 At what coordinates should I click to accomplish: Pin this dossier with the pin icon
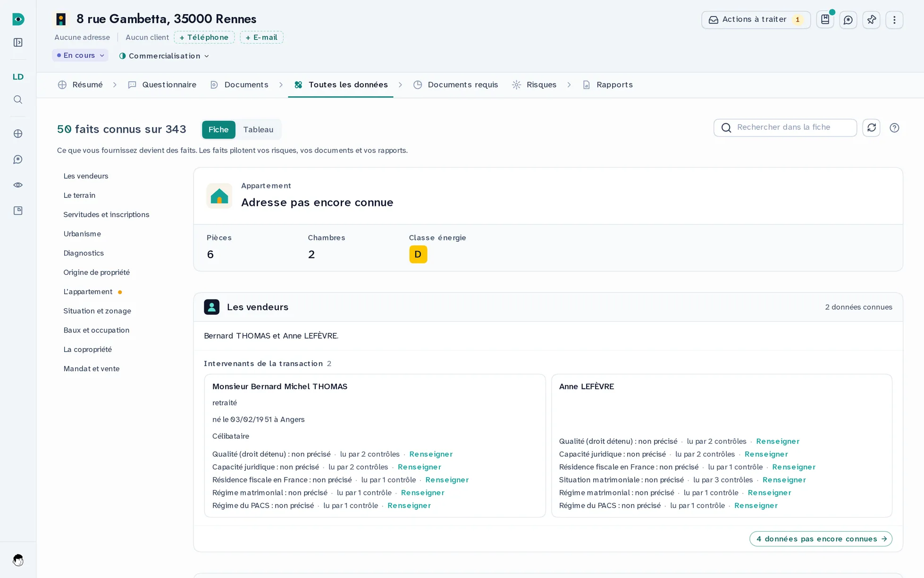pyautogui.click(x=871, y=20)
